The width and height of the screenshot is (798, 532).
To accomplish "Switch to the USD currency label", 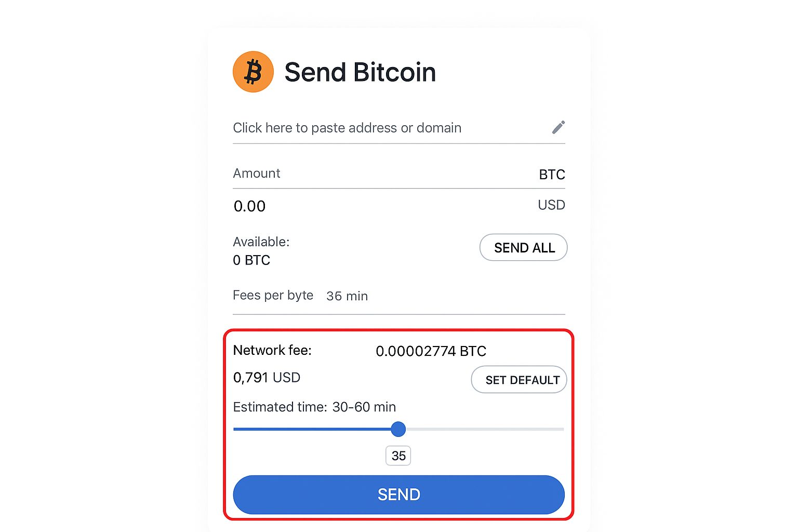I will coord(551,205).
